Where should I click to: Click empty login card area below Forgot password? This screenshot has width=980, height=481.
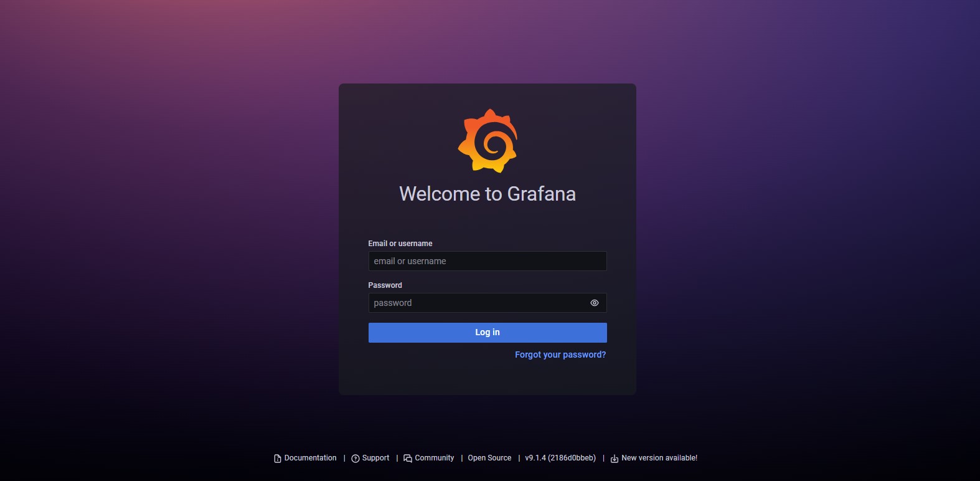click(488, 378)
